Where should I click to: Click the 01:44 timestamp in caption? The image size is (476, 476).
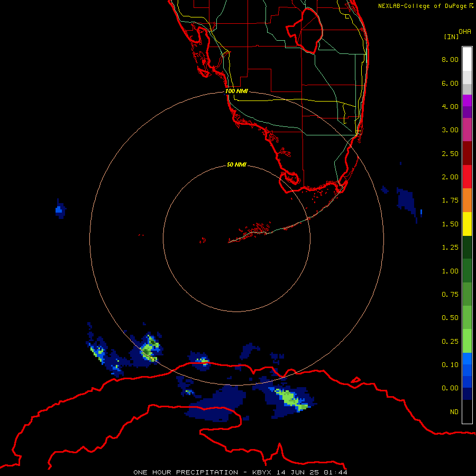tap(335, 472)
